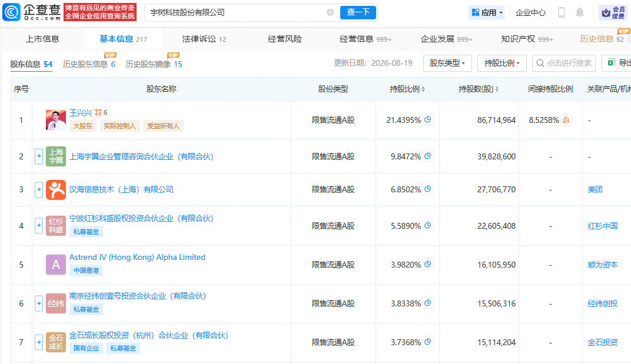Image resolution: width=631 pixels, height=364 pixels.
Task: Show shareholding pie chart for 3.7368%
Action: point(428,342)
